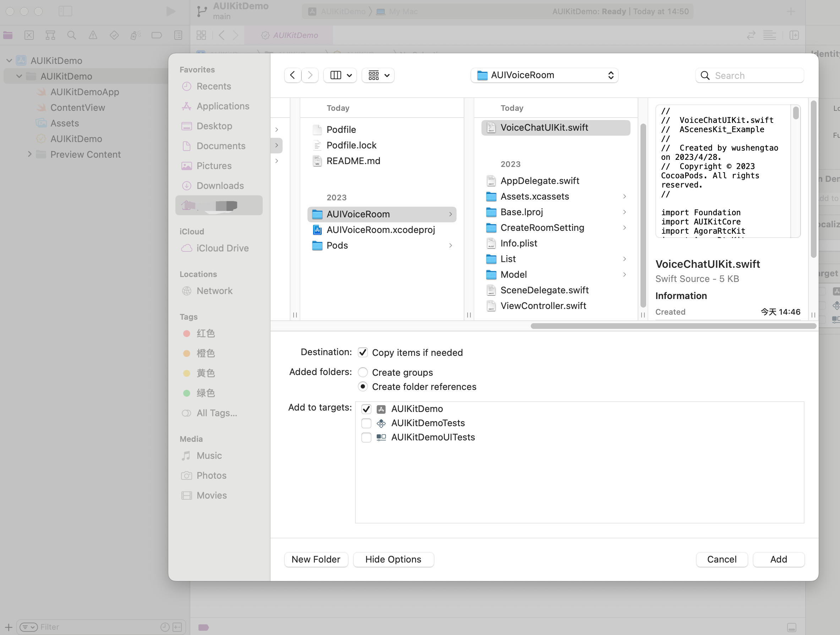Click the red tag color dot
Image resolution: width=840 pixels, height=635 pixels.
click(186, 333)
